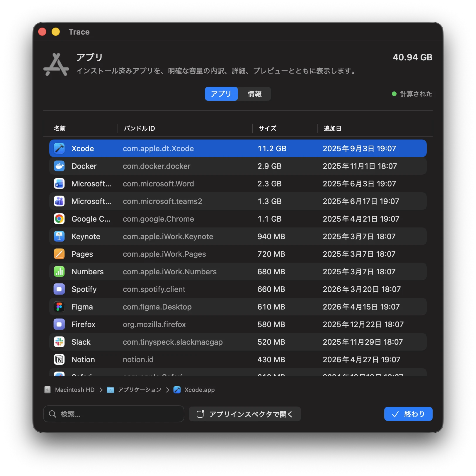Click the 終わり done button

tap(408, 414)
